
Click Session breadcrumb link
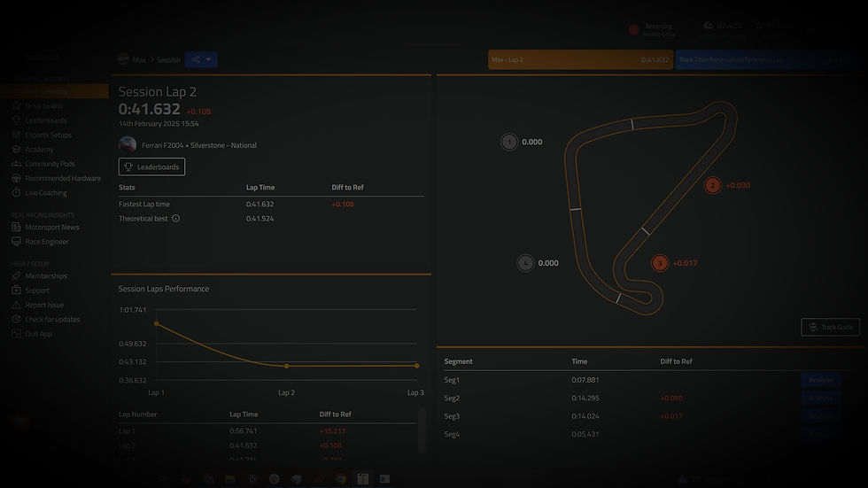click(168, 59)
